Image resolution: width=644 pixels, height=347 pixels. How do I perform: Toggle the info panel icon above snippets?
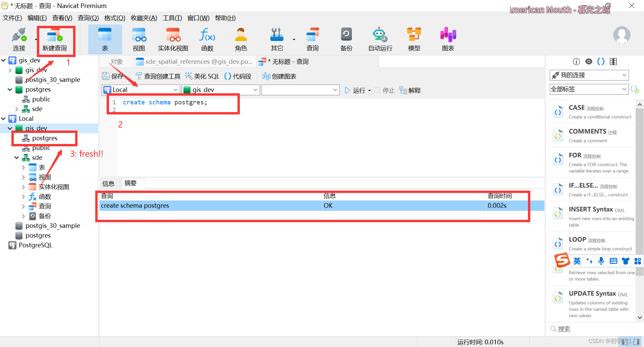[x=576, y=61]
